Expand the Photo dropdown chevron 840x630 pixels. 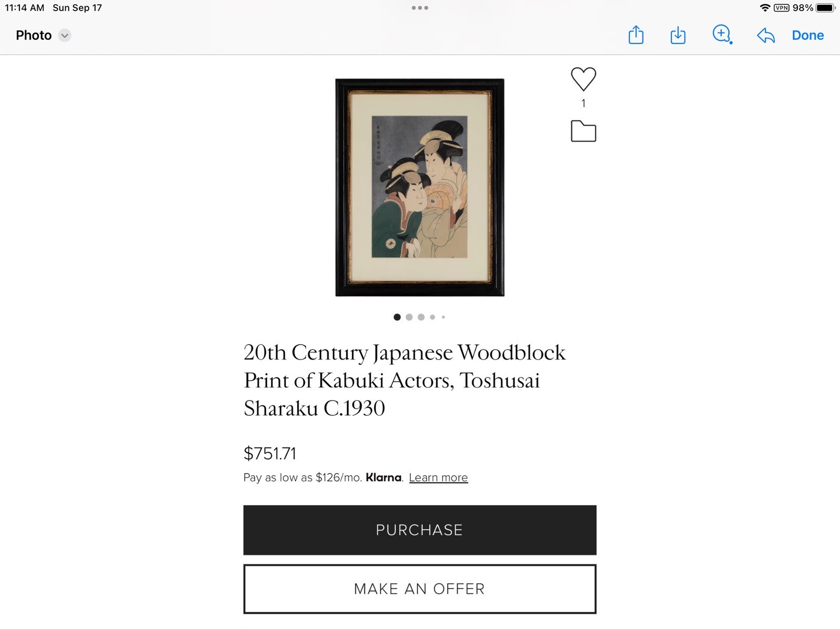tap(65, 36)
